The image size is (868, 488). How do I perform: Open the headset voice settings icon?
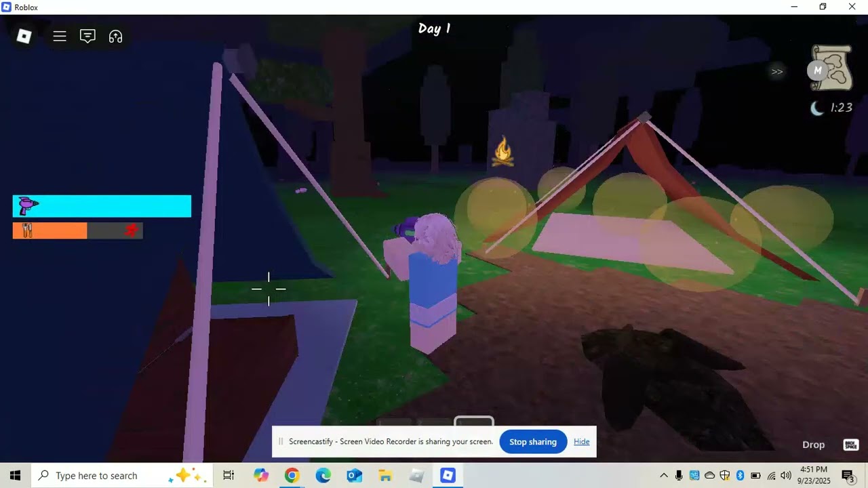(x=116, y=37)
